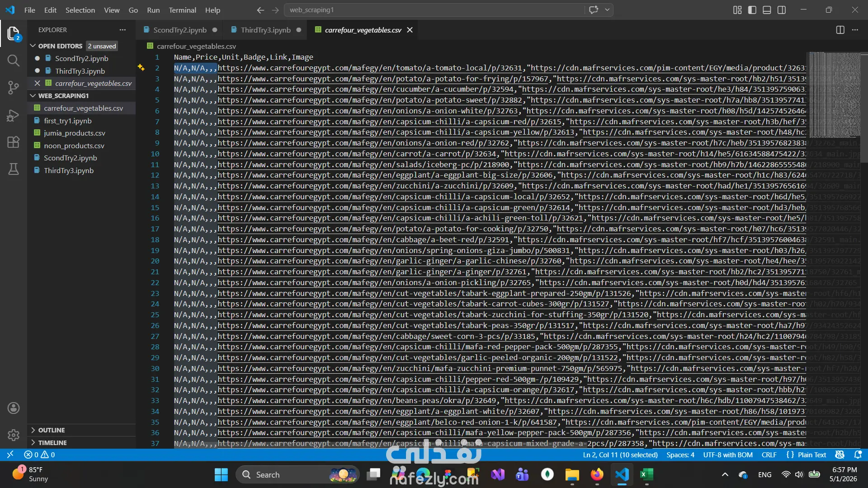
Task: Click the carrefour_vegetables.csv breadcrumb
Action: coord(196,46)
